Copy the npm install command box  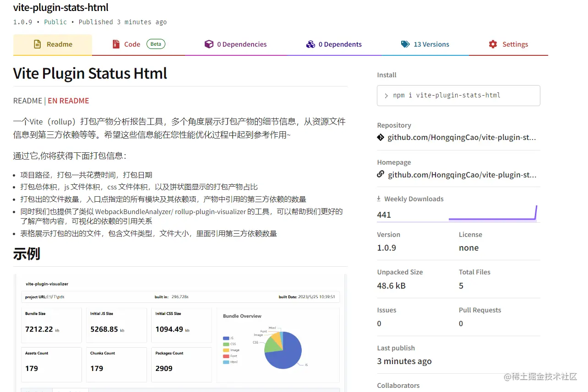pos(458,96)
